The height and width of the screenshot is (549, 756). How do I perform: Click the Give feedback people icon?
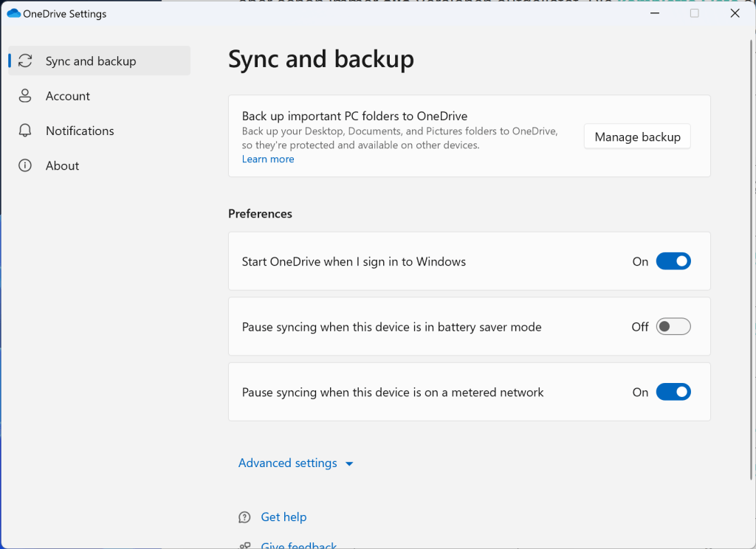click(245, 545)
